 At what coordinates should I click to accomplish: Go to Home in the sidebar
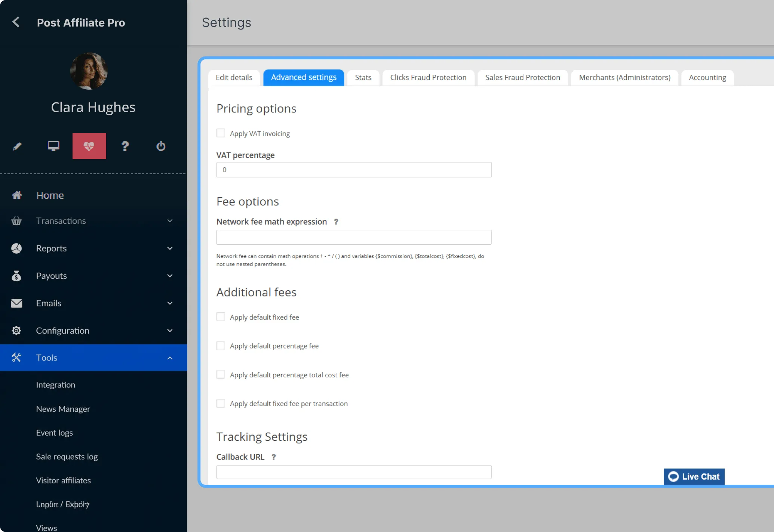(50, 195)
